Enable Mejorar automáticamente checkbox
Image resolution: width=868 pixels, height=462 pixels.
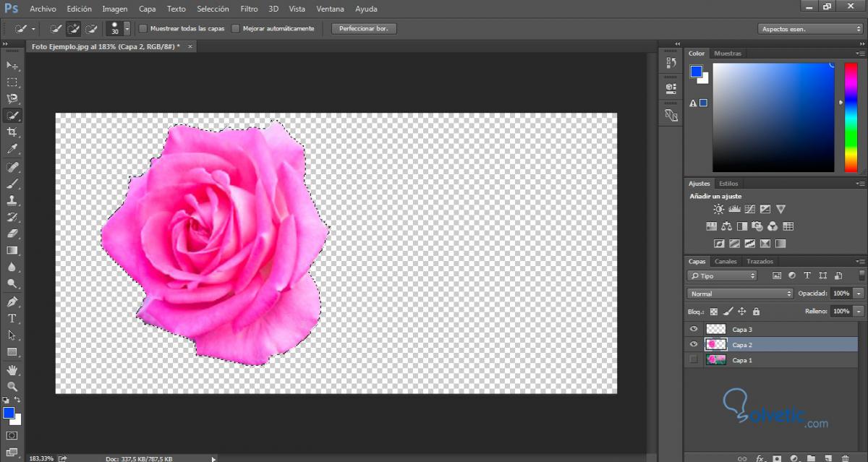click(x=236, y=29)
